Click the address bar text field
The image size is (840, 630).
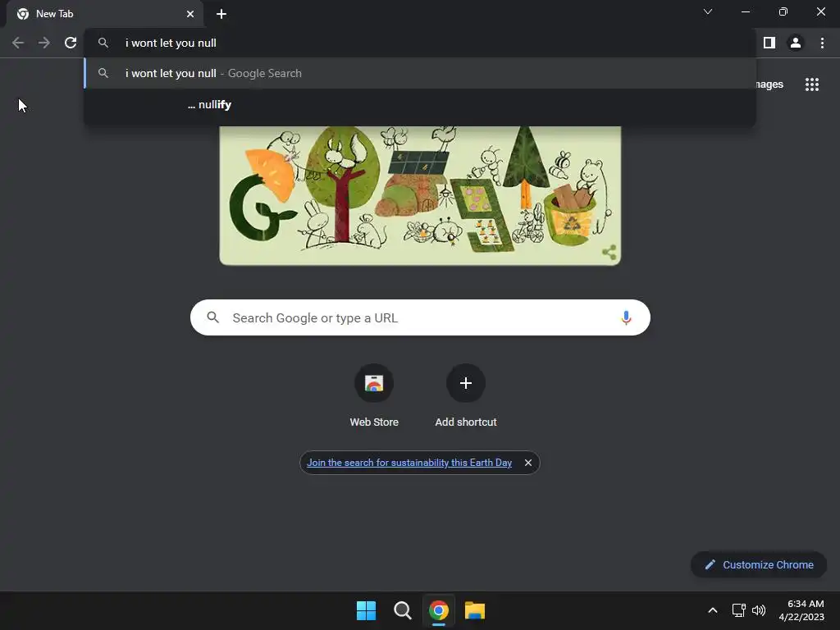click(420, 43)
